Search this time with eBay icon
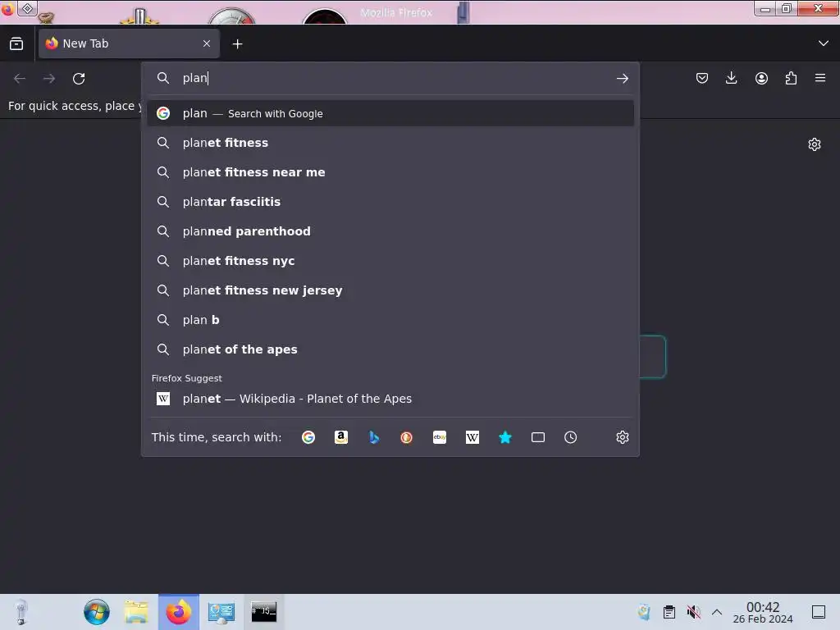The height and width of the screenshot is (630, 840). [x=440, y=437]
